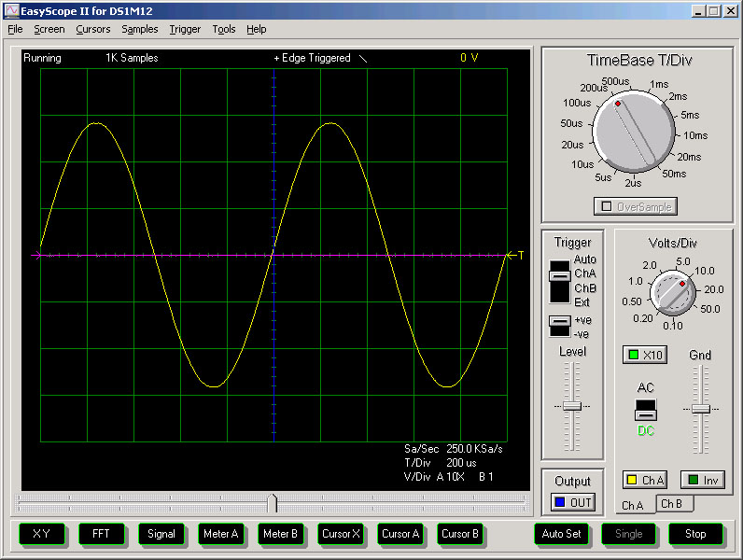
Task: Open the Trigger menu
Action: pyautogui.click(x=185, y=29)
